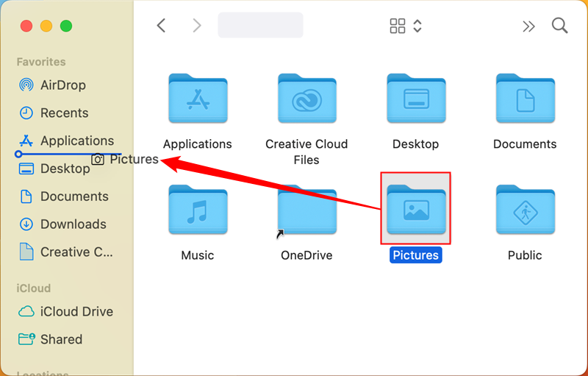Switch to icon view using the grid button
Image resolution: width=588 pixels, height=376 pixels.
pos(398,26)
